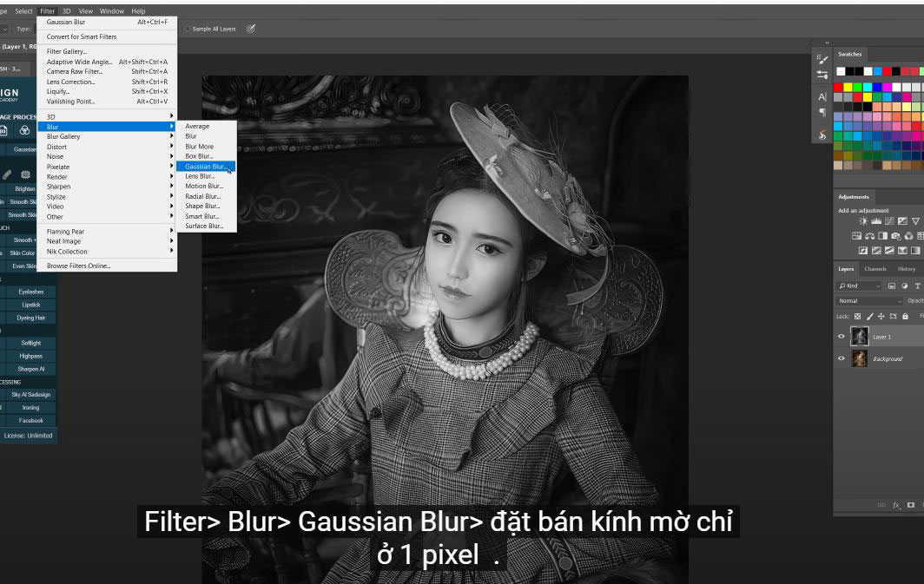Add a Threshold adjustment icon
Image resolution: width=924 pixels, height=584 pixels.
point(889,250)
